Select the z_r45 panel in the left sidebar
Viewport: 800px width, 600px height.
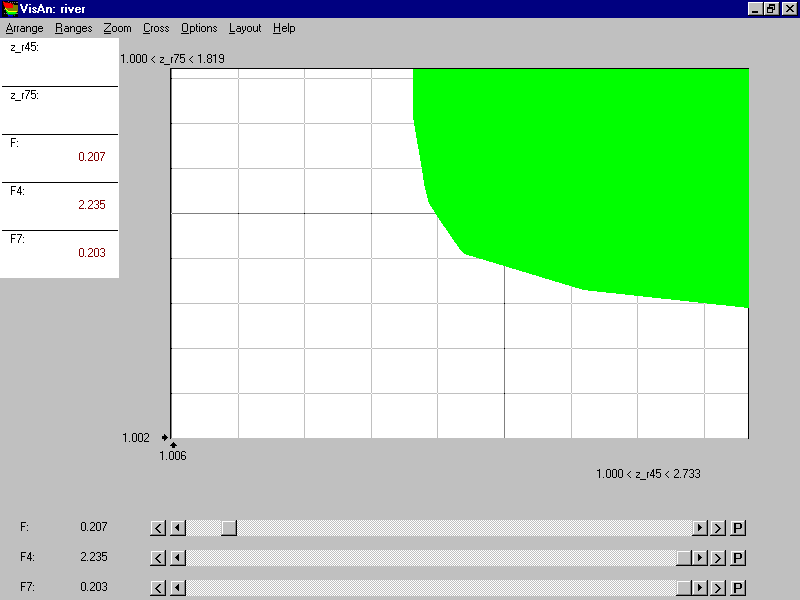click(60, 62)
